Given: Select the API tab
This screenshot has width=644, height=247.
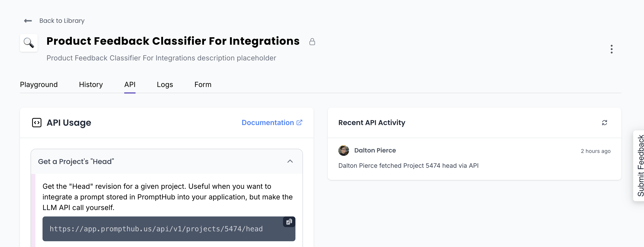Looking at the screenshot, I should (x=130, y=84).
